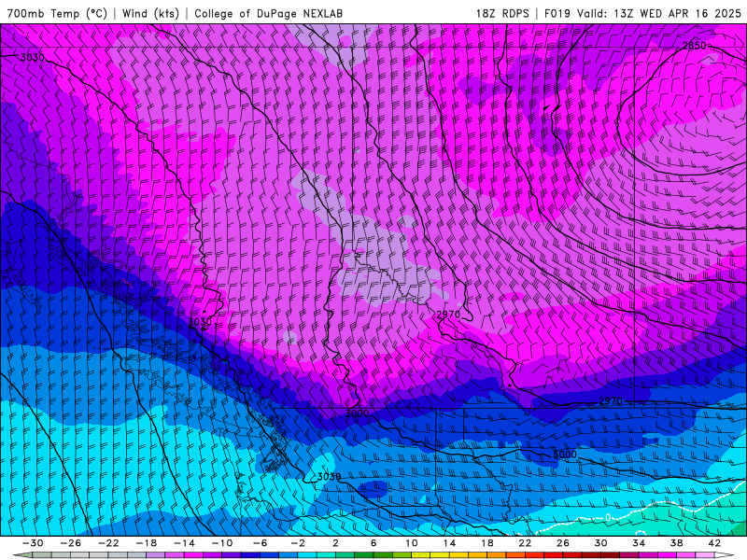The width and height of the screenshot is (747, 560).
Task: Click the -18 colorbar tick label
Action: click(147, 543)
